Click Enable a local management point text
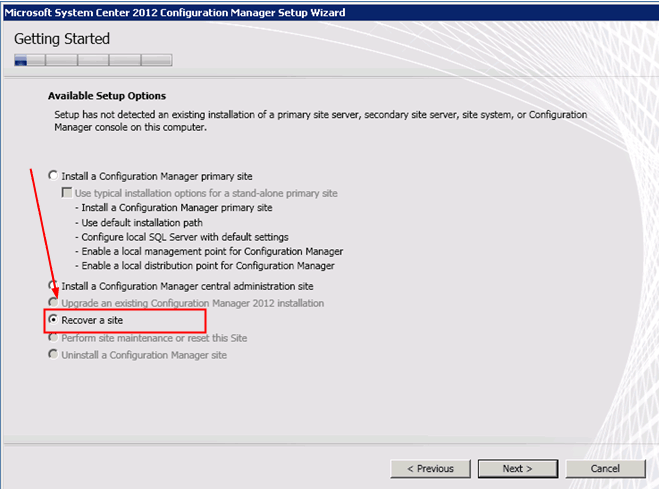The width and height of the screenshot is (659, 489). point(212,251)
